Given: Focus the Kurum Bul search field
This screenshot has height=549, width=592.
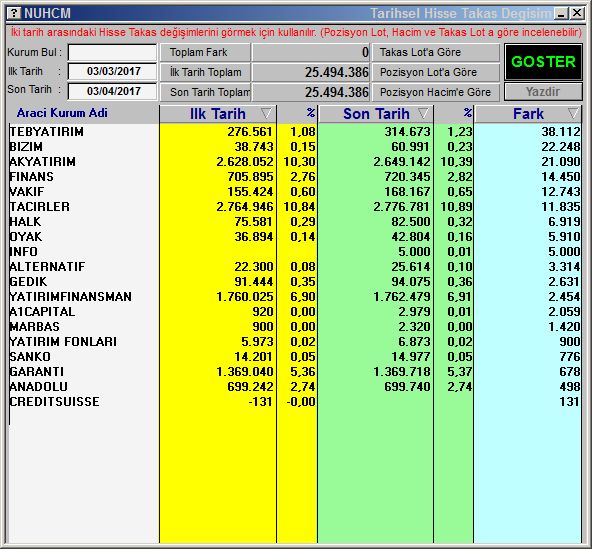Looking at the screenshot, I should click(x=112, y=52).
